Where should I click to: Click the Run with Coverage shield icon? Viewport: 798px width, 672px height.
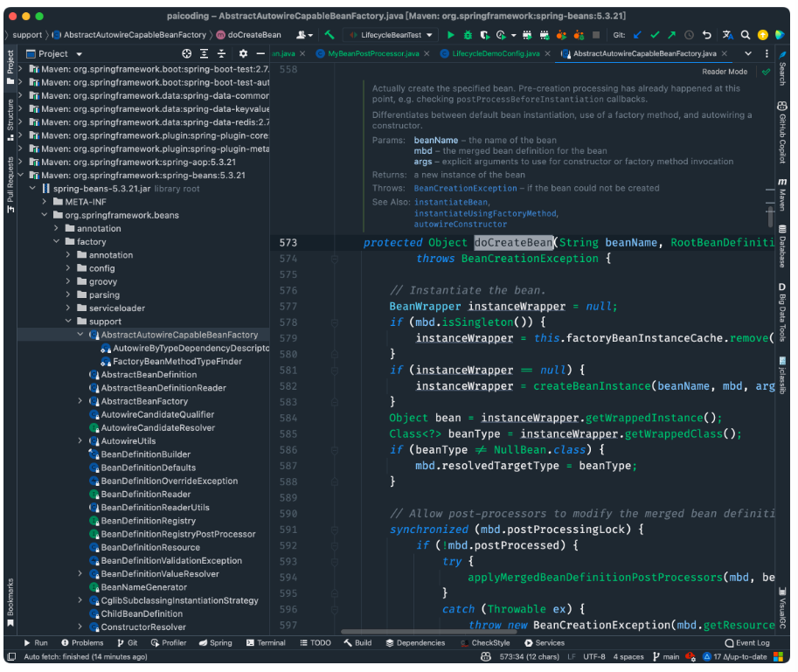[x=485, y=35]
